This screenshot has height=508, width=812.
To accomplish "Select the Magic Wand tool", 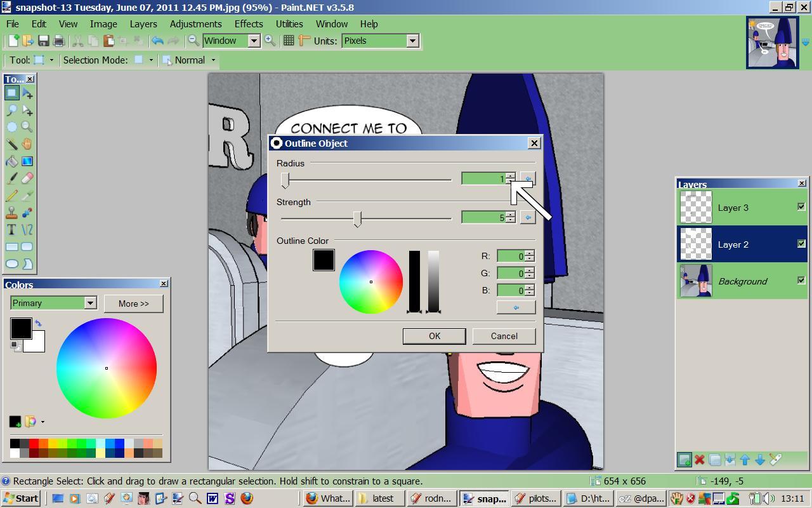I will pos(12,144).
